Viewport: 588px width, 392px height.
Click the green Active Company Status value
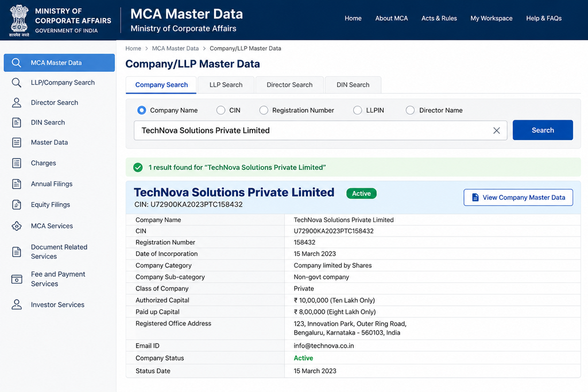point(303,358)
